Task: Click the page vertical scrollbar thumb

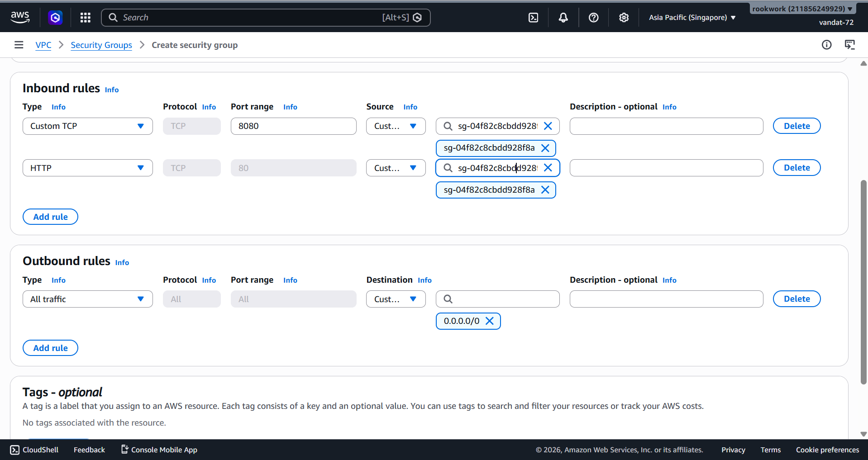Action: (863, 282)
